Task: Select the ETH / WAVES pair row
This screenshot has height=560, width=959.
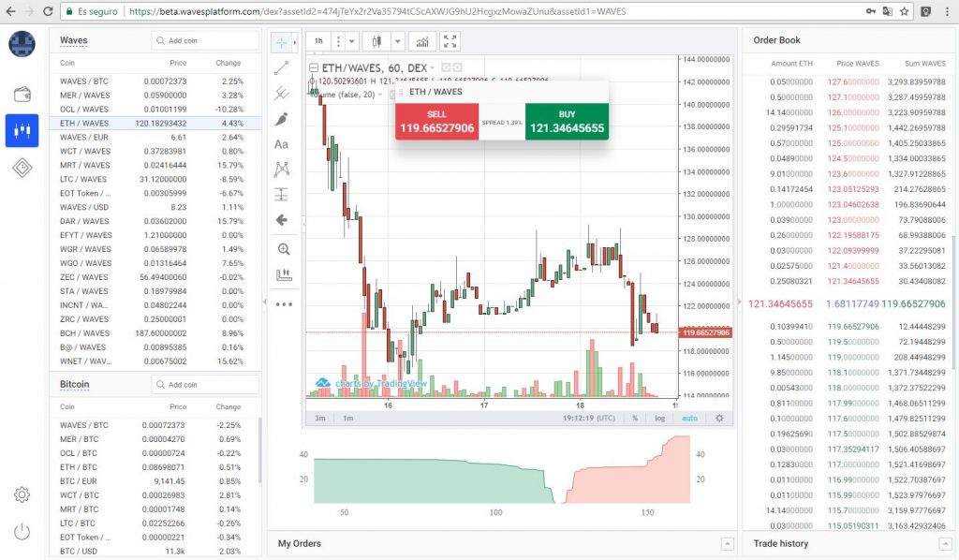Action: pos(155,123)
